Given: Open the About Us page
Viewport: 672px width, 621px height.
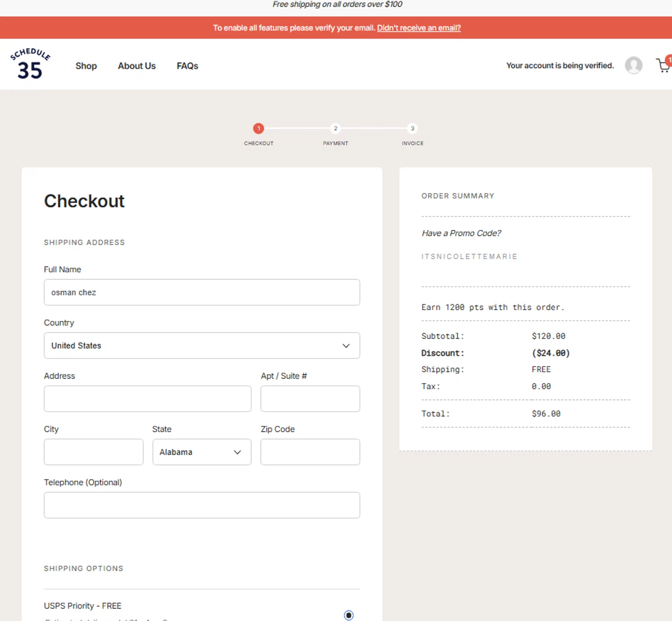Looking at the screenshot, I should (x=137, y=66).
